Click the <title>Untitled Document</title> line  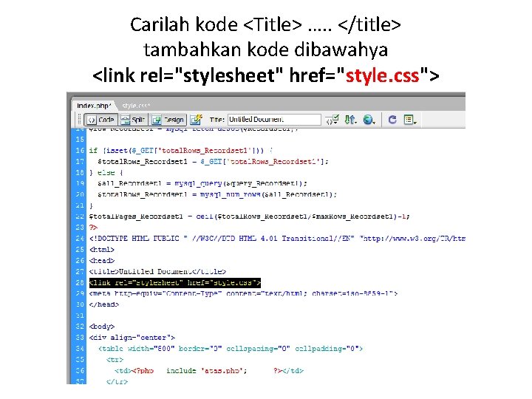(x=157, y=271)
